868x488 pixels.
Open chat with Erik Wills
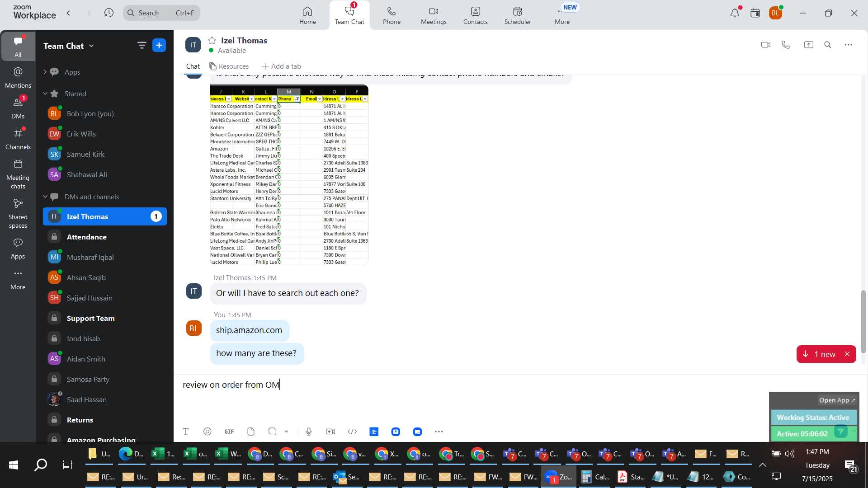point(105,134)
